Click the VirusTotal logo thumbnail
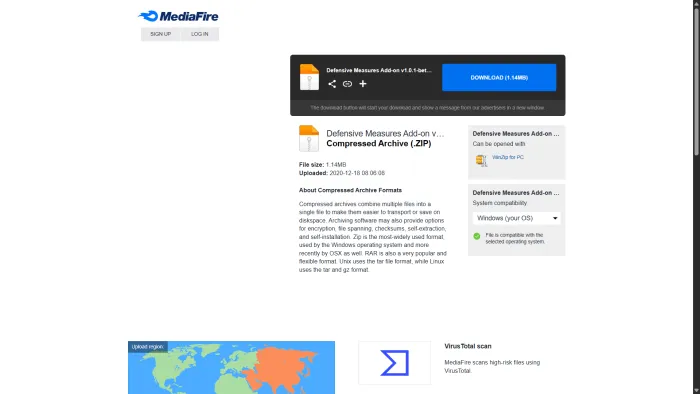The width and height of the screenshot is (700, 394). point(395,363)
